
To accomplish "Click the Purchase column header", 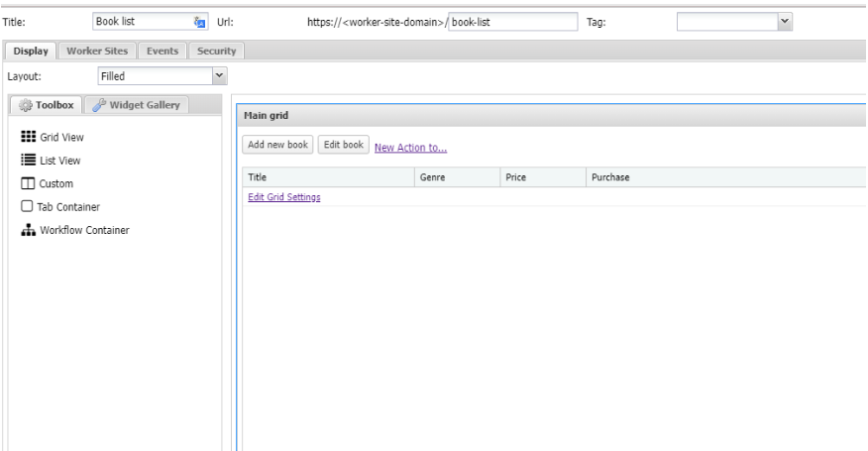I will point(726,177).
